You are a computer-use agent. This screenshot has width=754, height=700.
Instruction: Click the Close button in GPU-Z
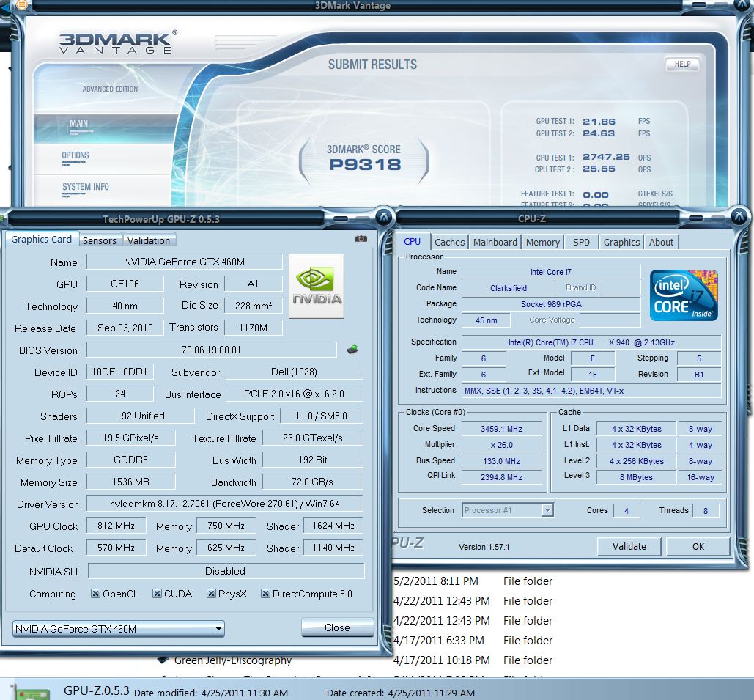pos(337,627)
